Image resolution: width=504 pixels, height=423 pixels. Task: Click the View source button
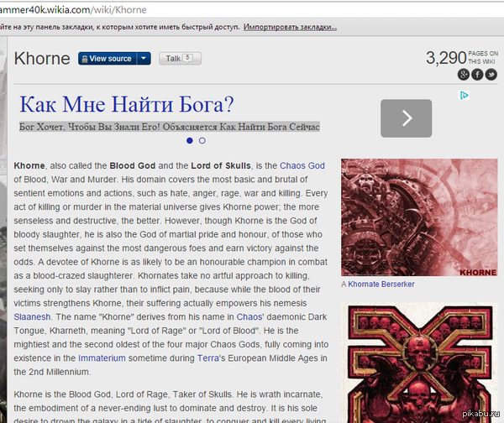pyautogui.click(x=106, y=59)
